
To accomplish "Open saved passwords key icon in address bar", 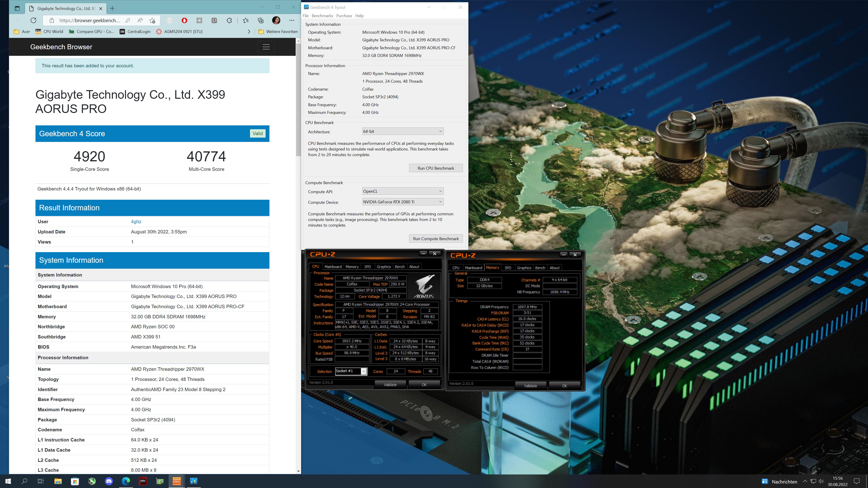I will point(128,21).
